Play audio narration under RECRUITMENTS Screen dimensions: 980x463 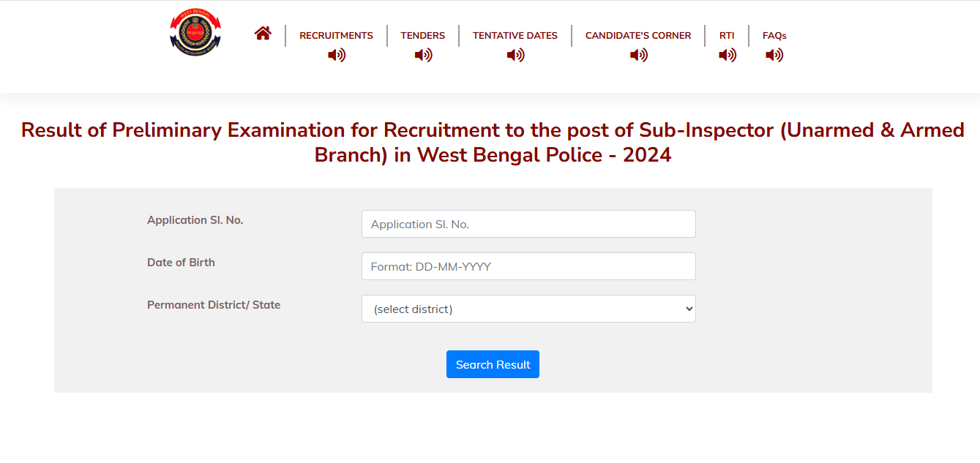click(336, 54)
